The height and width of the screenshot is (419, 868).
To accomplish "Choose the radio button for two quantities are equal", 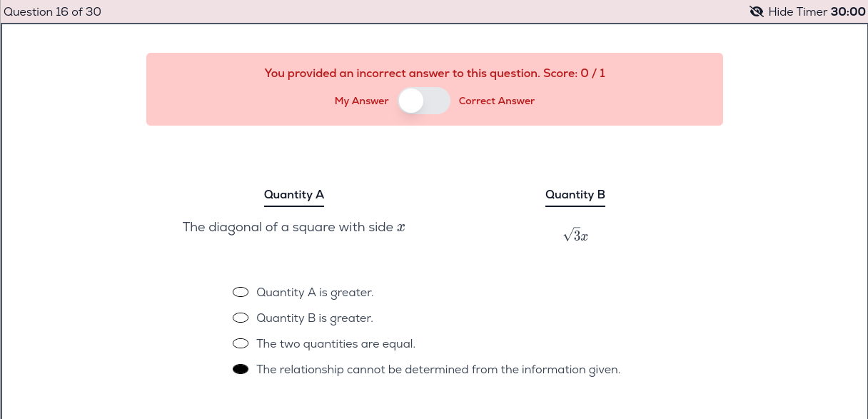I will (241, 343).
